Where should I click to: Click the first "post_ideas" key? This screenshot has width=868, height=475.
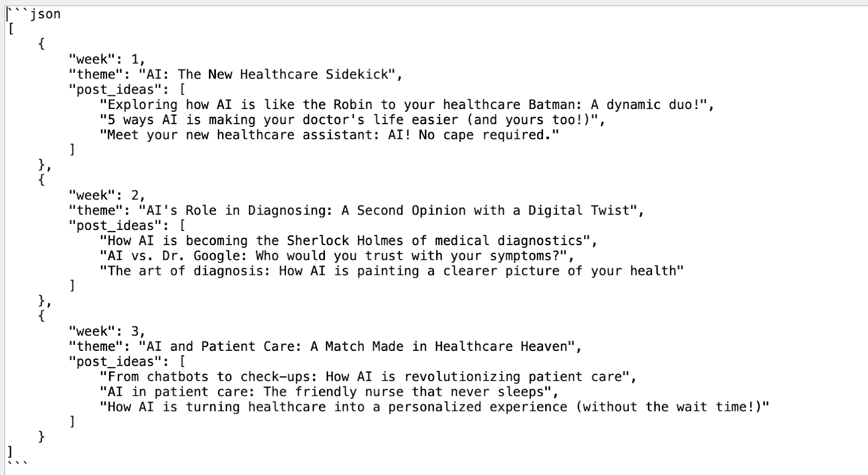tap(116, 89)
